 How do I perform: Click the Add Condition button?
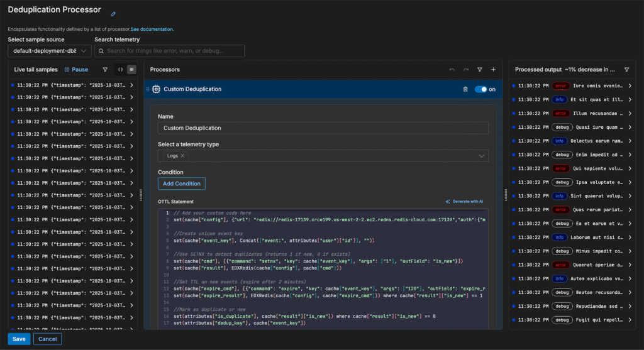181,183
